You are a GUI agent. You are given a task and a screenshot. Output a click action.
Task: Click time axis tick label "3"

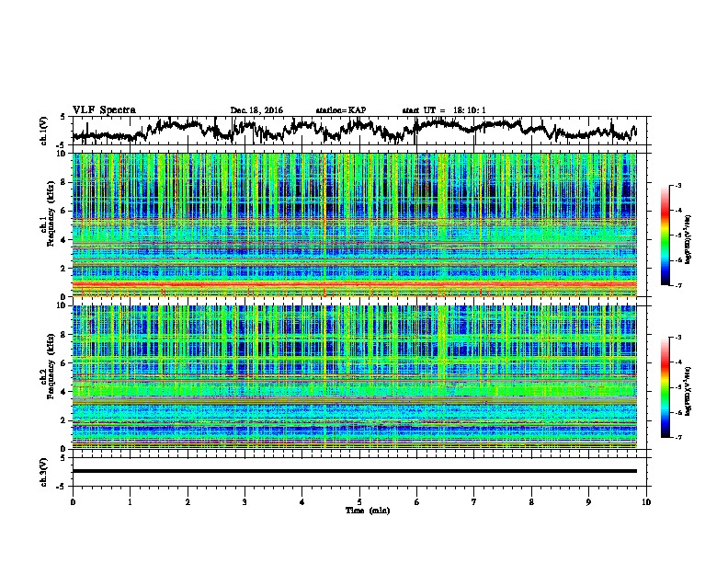click(x=245, y=502)
